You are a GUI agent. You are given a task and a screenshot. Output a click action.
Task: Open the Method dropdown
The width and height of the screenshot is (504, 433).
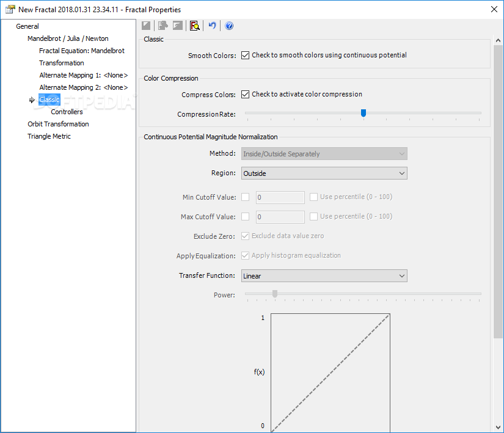click(324, 154)
